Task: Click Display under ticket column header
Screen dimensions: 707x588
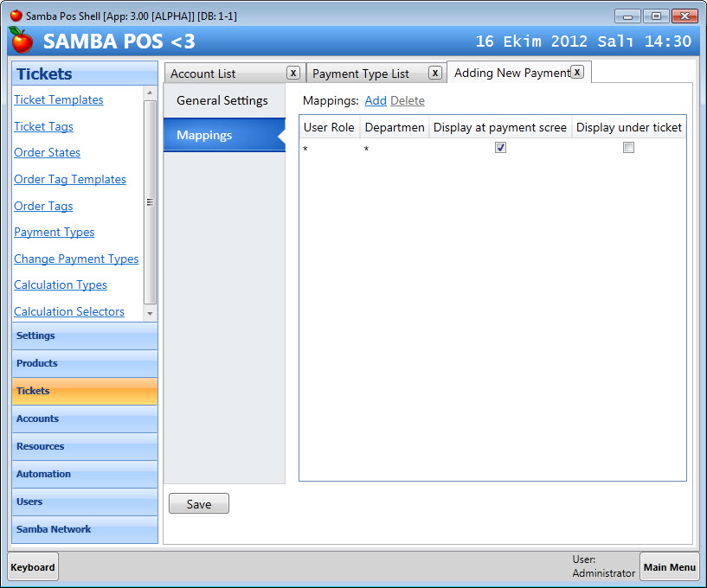Action: [629, 127]
